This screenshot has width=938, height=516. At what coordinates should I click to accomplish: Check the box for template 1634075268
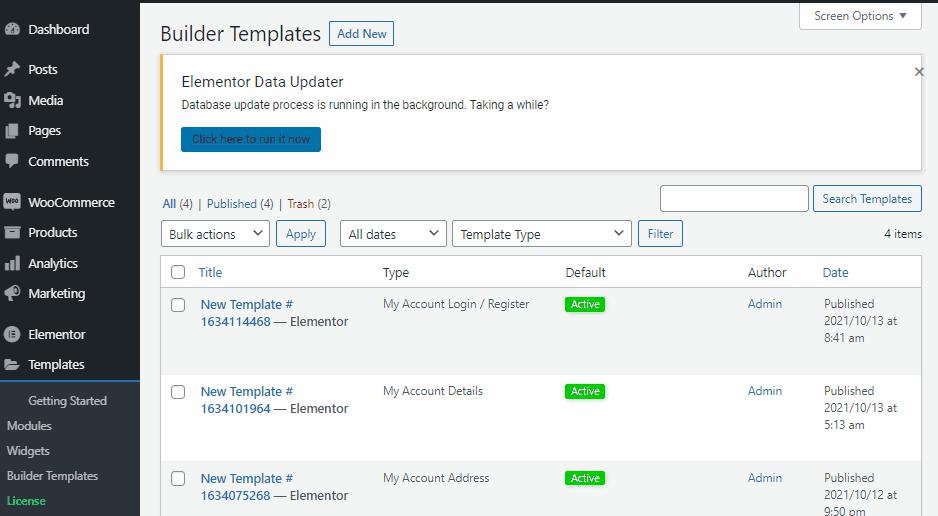pyautogui.click(x=178, y=478)
